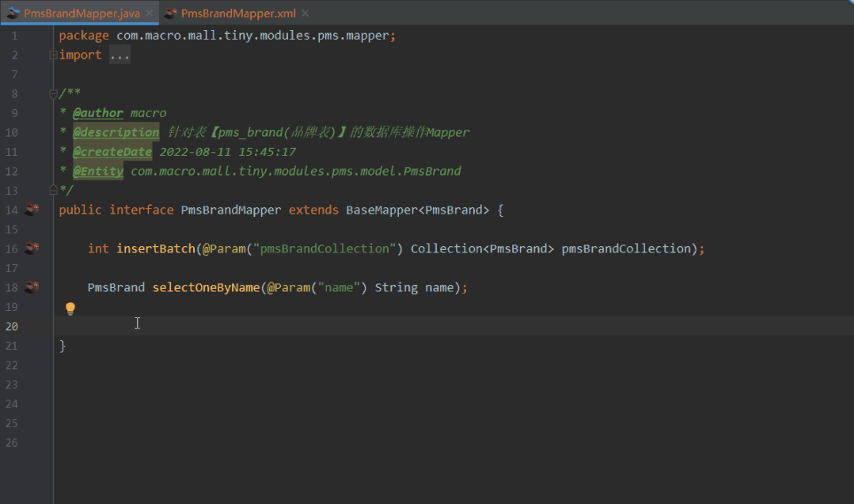Click the "name" string literal in @Param
The width and height of the screenshot is (854, 504).
pyautogui.click(x=339, y=287)
